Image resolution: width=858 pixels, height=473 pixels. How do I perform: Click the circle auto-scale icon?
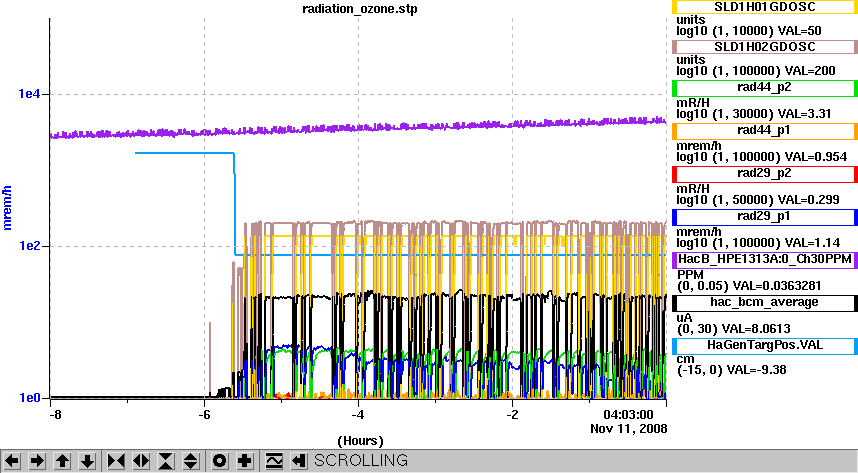(220, 461)
